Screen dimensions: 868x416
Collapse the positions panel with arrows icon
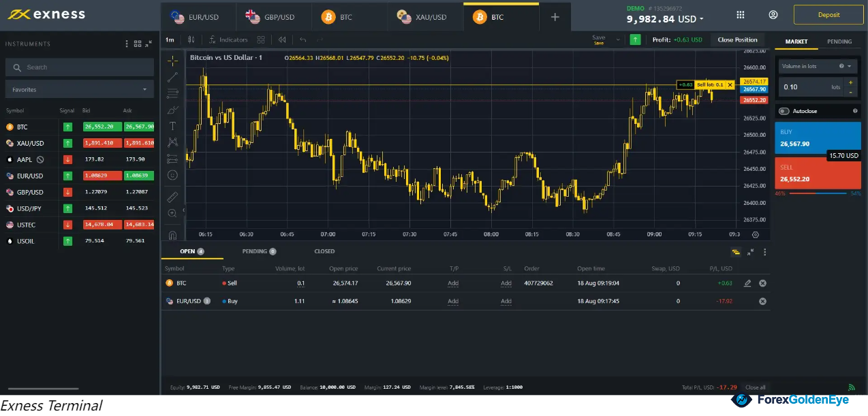click(750, 252)
